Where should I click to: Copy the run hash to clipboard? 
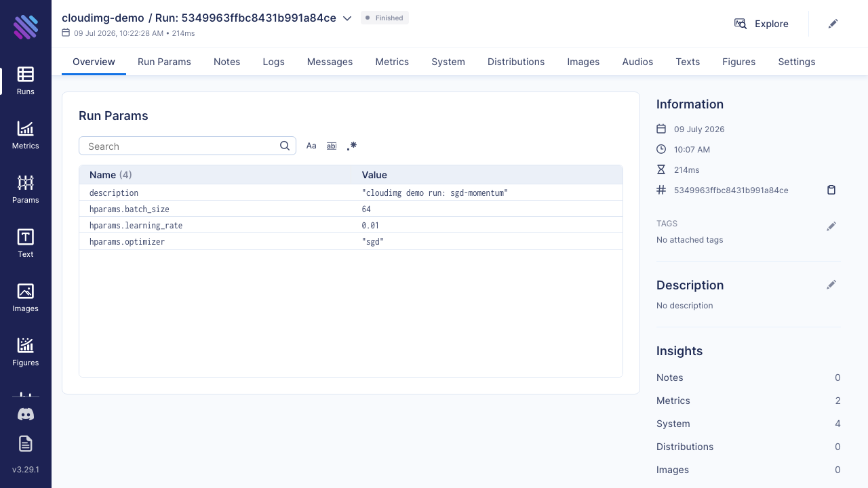coord(831,190)
